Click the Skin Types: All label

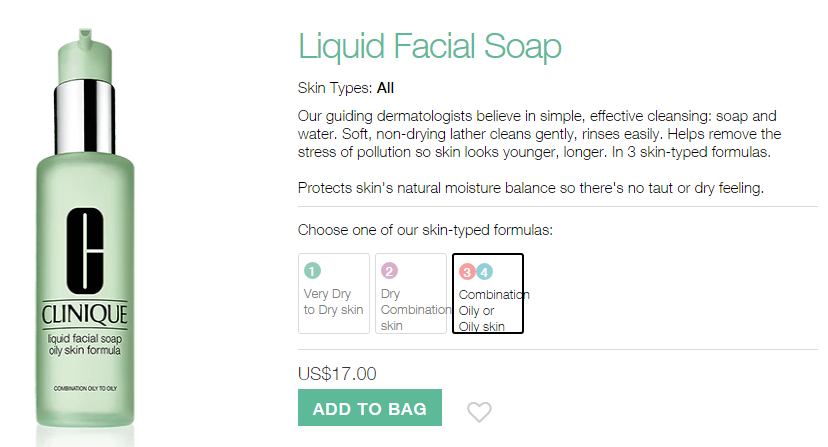point(346,88)
